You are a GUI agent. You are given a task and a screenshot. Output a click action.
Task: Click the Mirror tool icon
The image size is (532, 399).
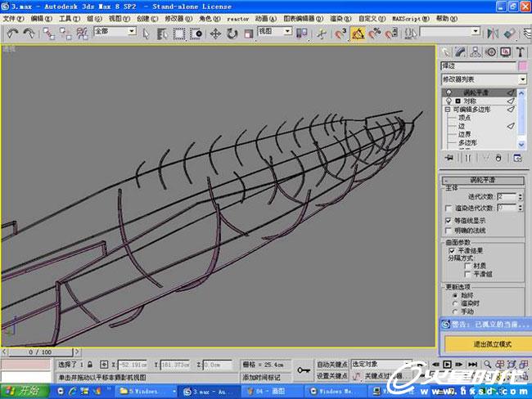493,34
